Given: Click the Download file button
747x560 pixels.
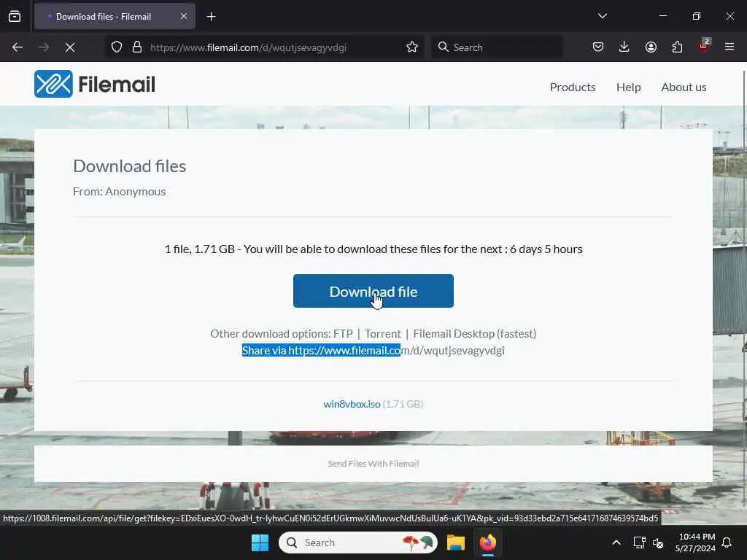Looking at the screenshot, I should (373, 291).
